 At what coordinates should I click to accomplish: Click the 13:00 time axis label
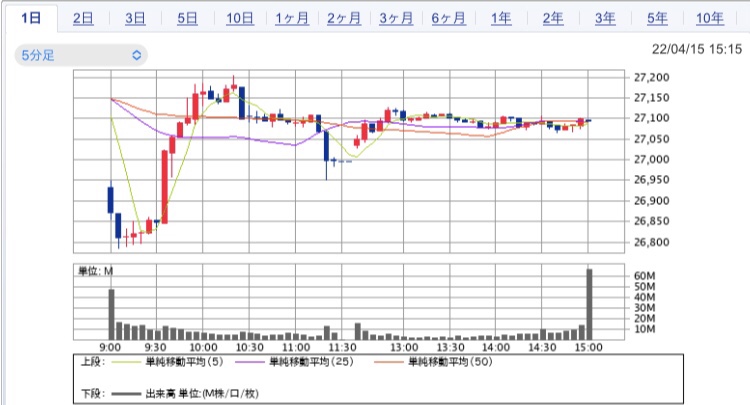[404, 347]
